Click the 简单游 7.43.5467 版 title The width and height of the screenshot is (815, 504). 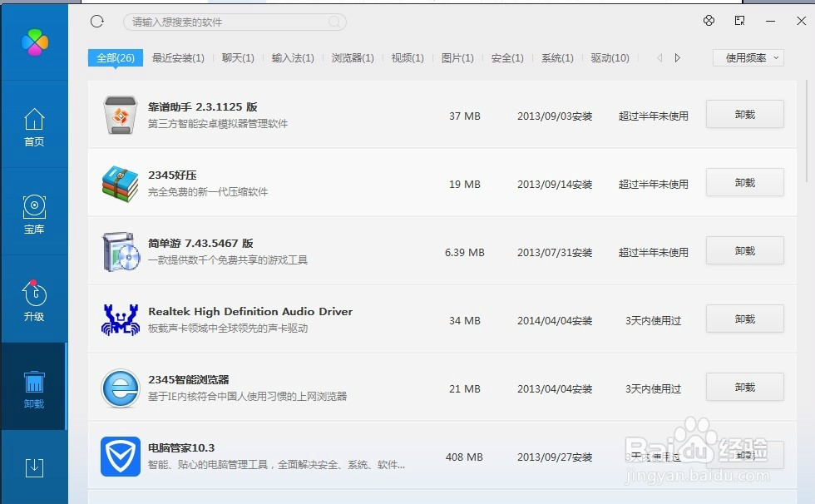200,243
